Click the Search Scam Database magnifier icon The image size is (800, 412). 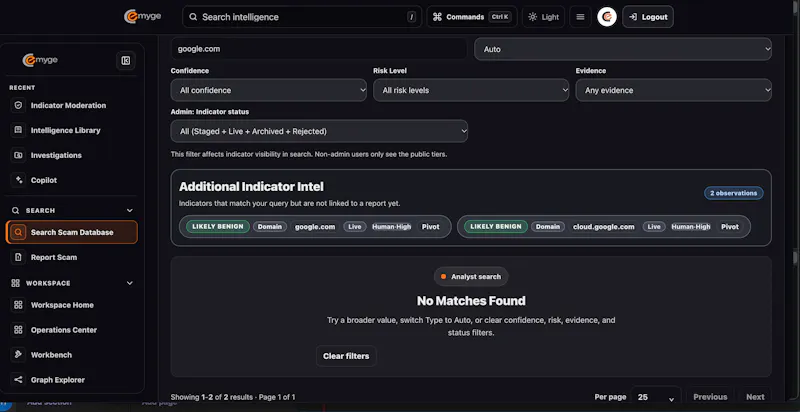click(18, 233)
